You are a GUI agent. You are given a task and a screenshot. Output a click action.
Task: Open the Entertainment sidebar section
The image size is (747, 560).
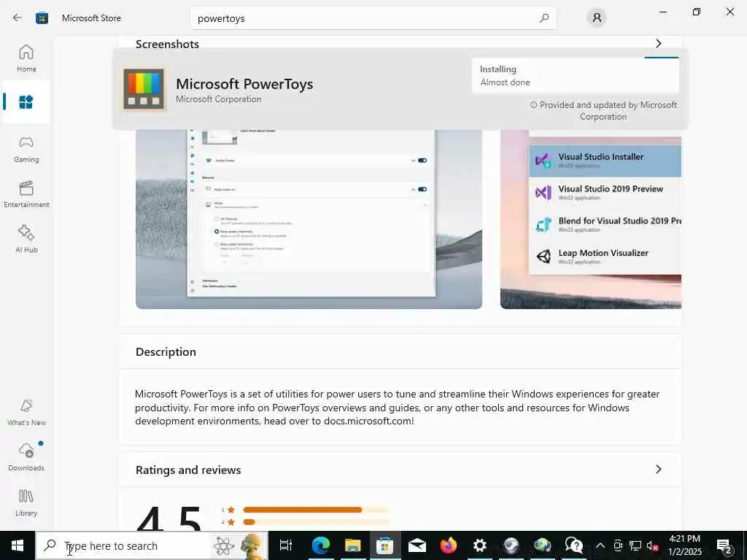pyautogui.click(x=26, y=194)
